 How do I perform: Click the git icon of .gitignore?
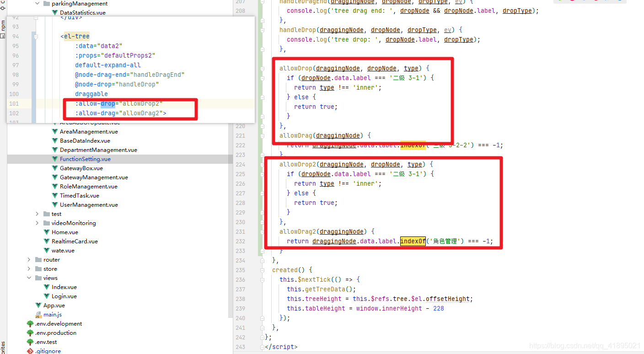[x=30, y=351]
